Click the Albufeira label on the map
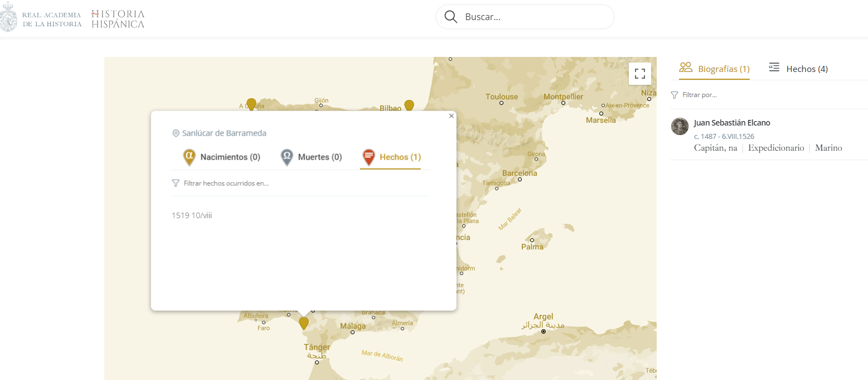Viewport: 868px width, 380px height. point(256,316)
